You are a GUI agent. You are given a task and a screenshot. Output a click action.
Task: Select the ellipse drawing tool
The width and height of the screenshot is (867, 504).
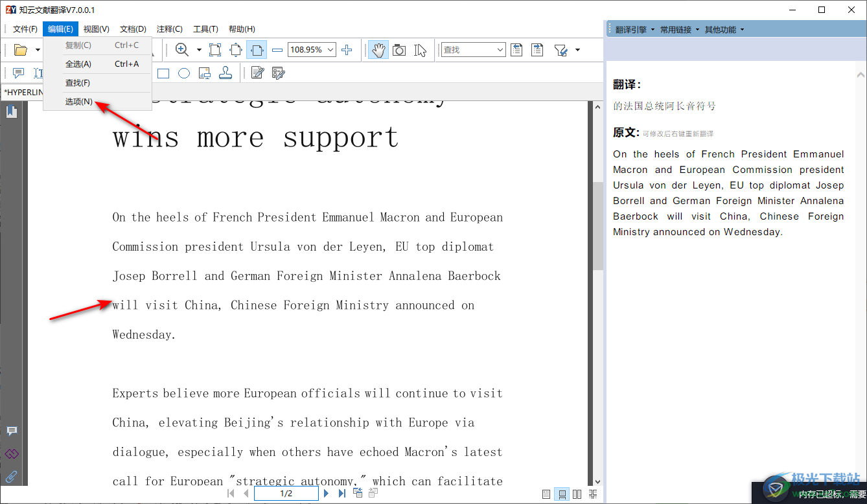tap(184, 73)
